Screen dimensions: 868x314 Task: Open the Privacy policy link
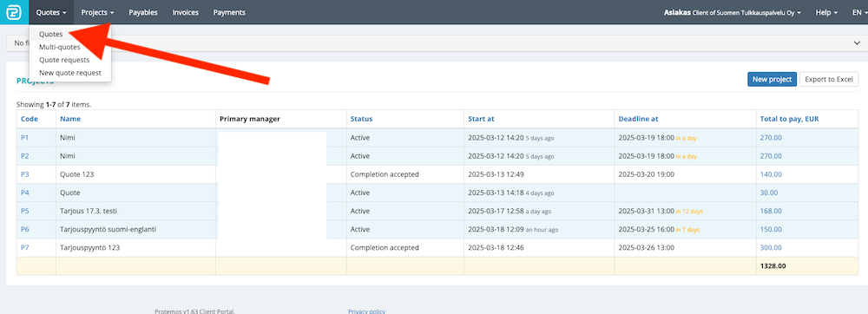tap(366, 311)
